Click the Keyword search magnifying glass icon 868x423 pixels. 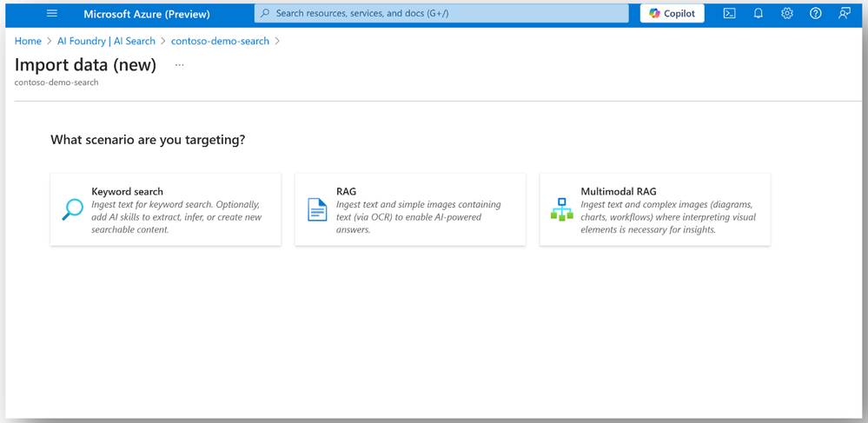72,210
